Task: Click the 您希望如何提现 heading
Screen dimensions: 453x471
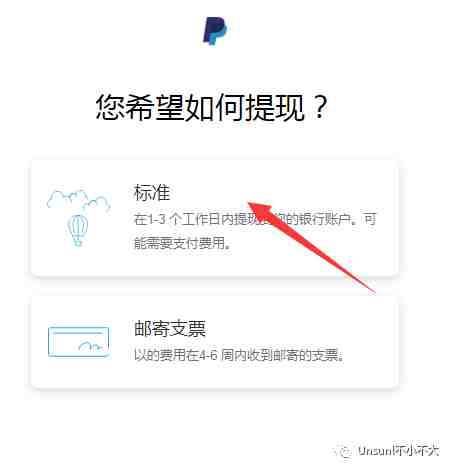Action: pos(212,107)
